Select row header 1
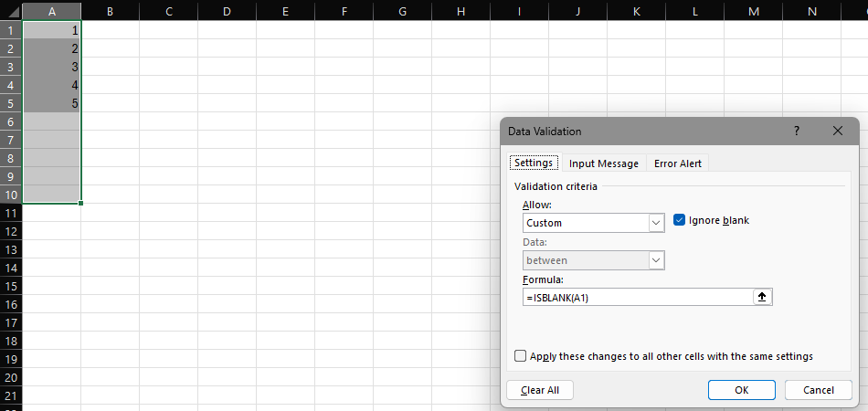Screen dimensions: 868x411 [11, 30]
